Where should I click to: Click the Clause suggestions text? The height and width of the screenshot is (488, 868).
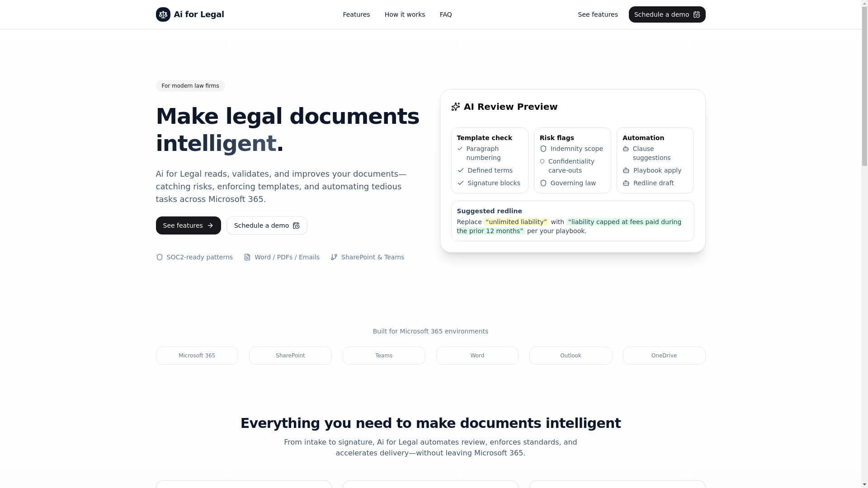coord(652,153)
